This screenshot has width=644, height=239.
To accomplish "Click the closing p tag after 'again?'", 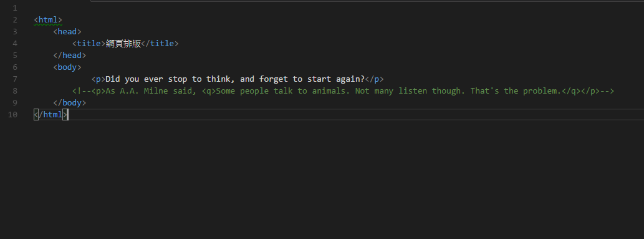I will [374, 79].
